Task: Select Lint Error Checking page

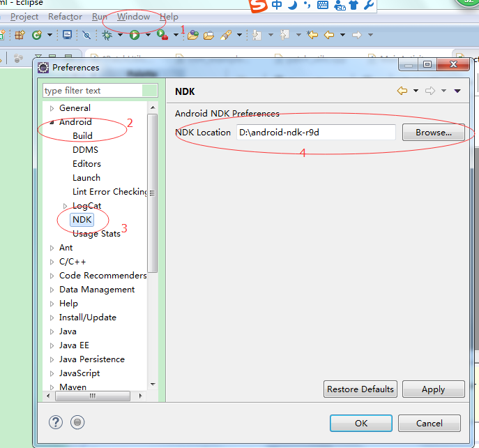Action: point(109,192)
